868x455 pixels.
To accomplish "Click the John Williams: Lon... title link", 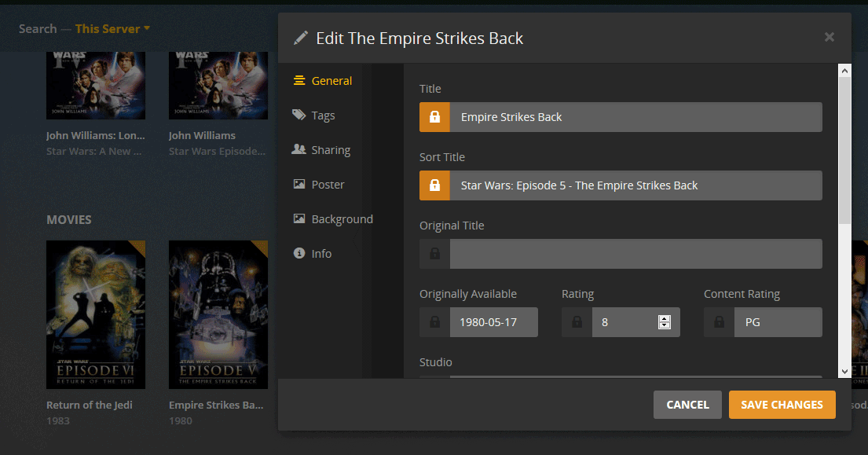I will tap(95, 135).
